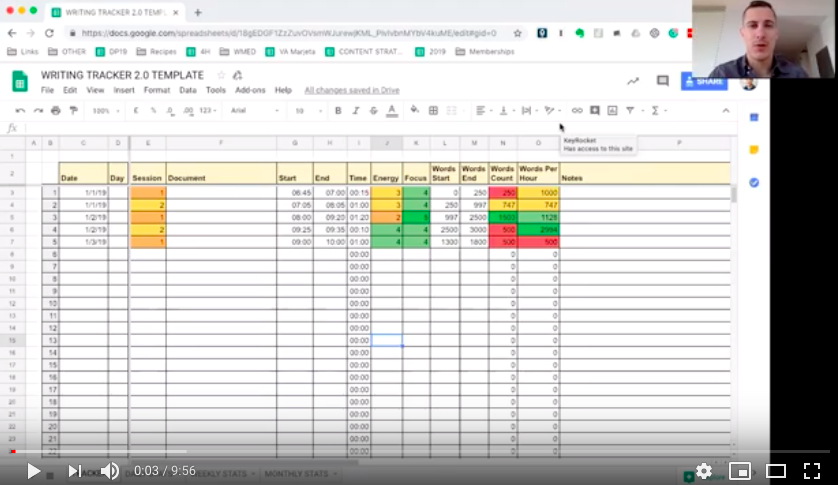The width and height of the screenshot is (838, 485).
Task: Select the Paint format tool
Action: (73, 111)
